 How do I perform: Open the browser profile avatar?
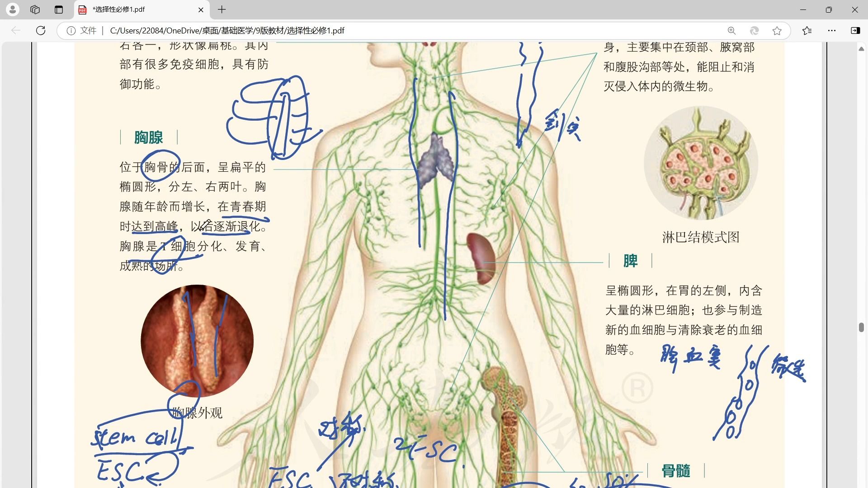(x=13, y=9)
